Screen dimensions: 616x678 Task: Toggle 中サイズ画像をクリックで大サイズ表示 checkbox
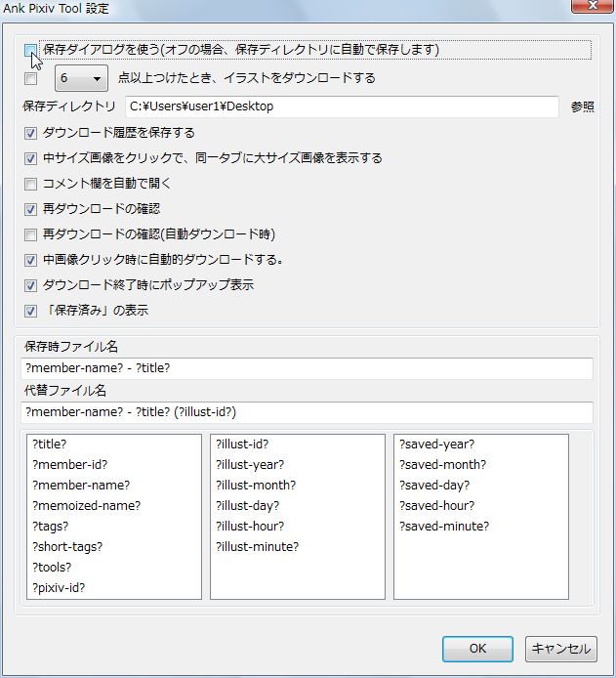(x=30, y=158)
